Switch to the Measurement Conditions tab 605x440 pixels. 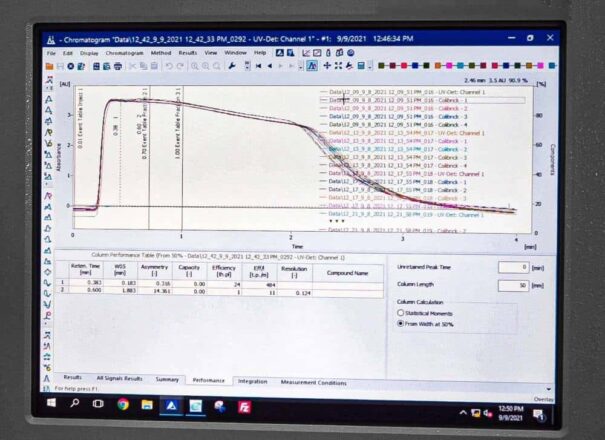point(313,382)
